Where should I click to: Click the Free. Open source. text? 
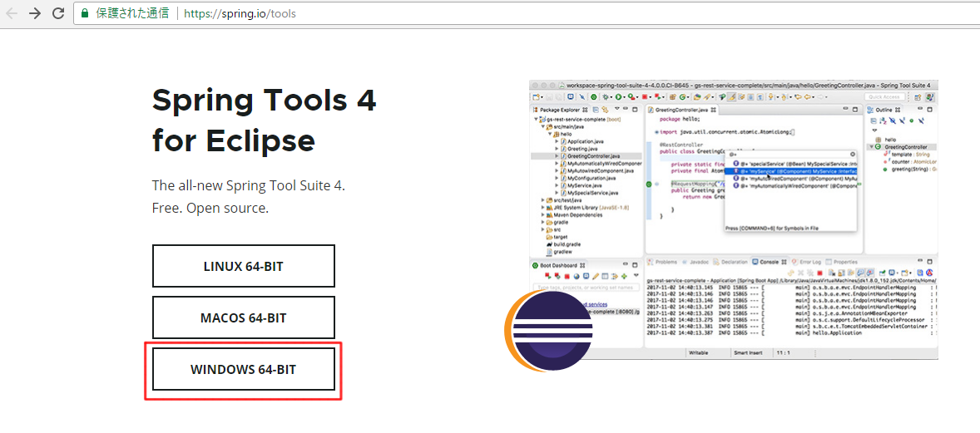(x=210, y=208)
